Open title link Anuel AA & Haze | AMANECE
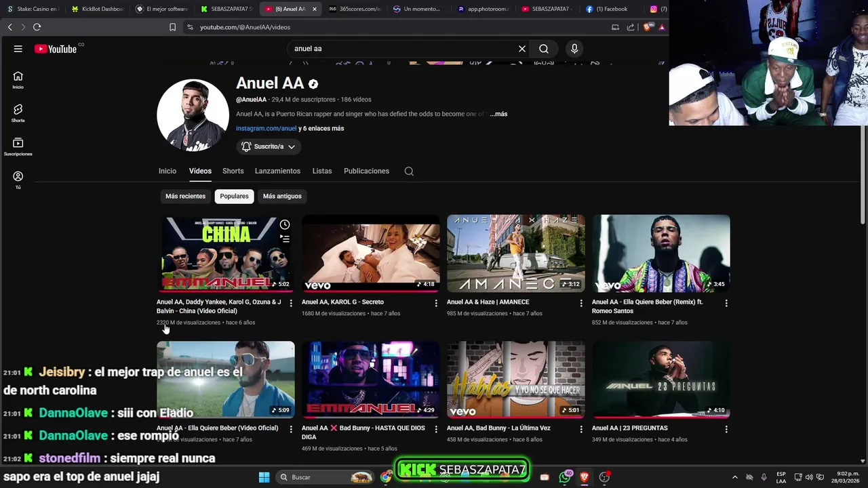The image size is (868, 488). coord(488,302)
